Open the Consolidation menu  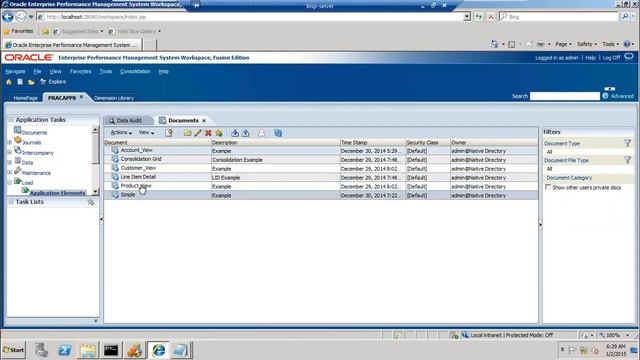(135, 71)
